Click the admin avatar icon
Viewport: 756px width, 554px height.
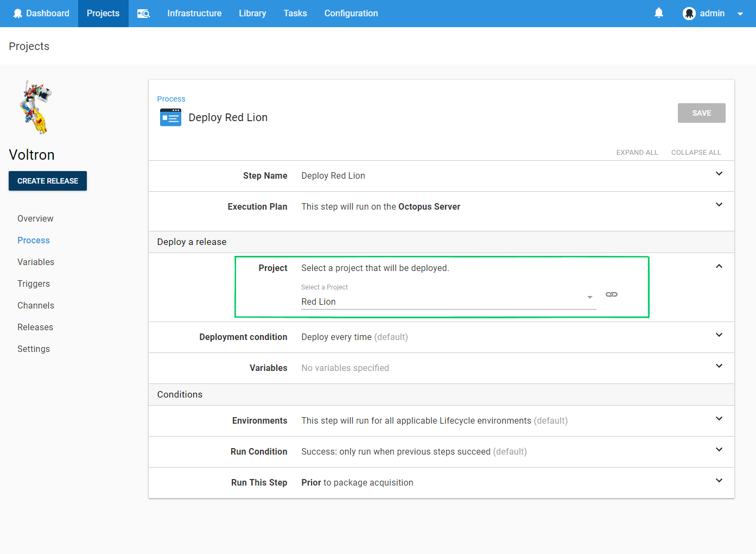[x=689, y=12]
